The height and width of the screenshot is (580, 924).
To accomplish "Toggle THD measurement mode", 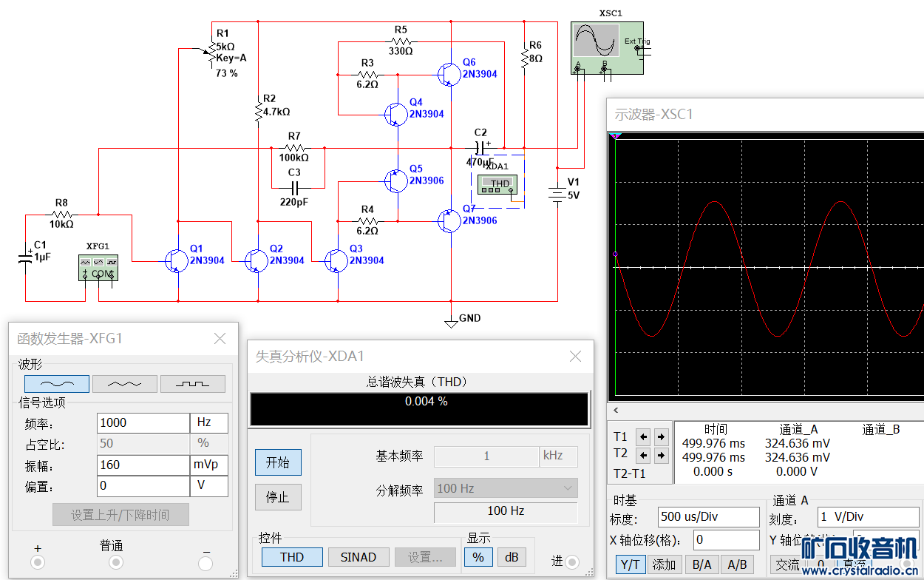I will [292, 557].
